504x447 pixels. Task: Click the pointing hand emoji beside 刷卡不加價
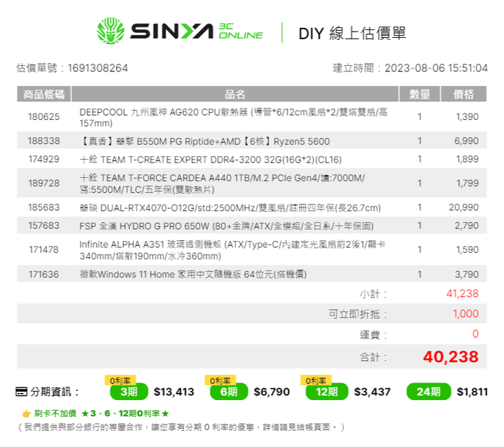coord(27,413)
